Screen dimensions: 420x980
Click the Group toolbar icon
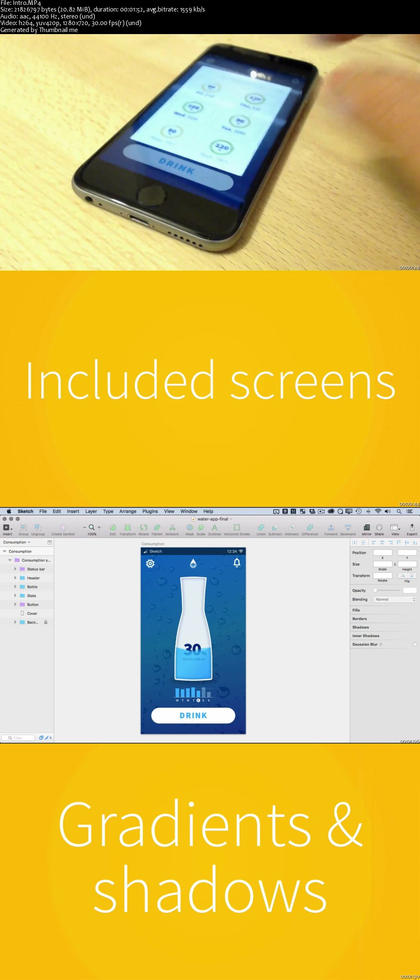(x=23, y=528)
